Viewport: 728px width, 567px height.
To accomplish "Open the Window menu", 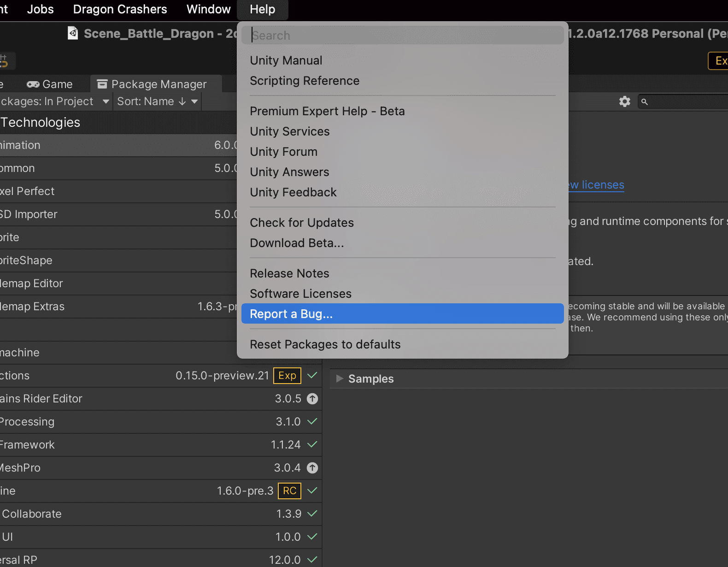I will coord(208,9).
